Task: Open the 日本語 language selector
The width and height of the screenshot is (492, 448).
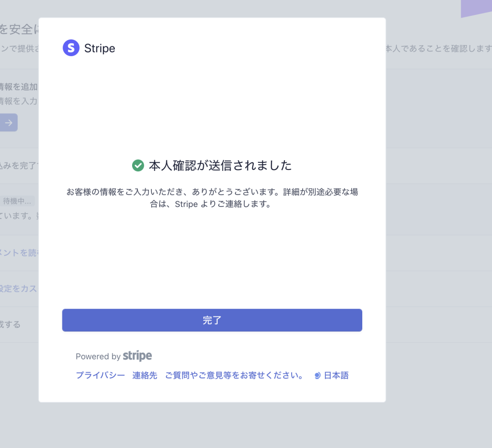Action: (336, 375)
